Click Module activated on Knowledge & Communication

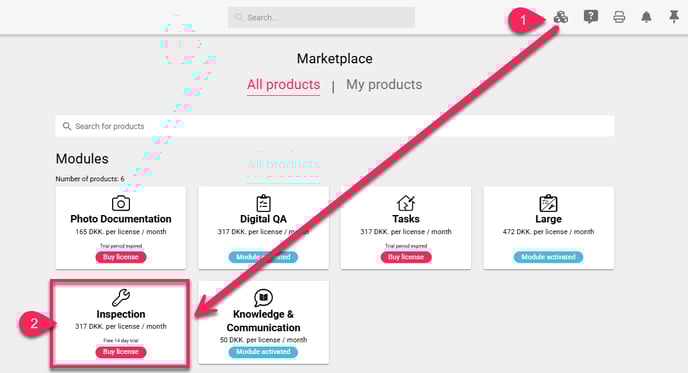(263, 351)
